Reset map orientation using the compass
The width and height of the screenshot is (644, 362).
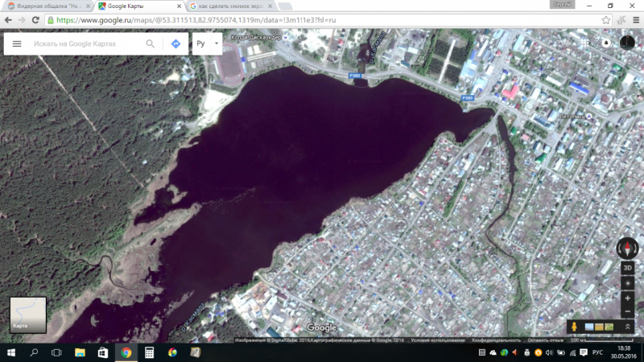[627, 249]
